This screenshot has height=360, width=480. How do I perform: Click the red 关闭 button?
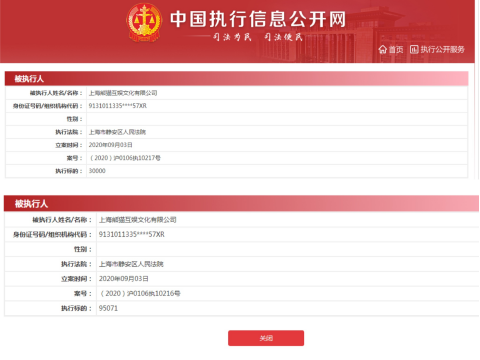coord(266,338)
